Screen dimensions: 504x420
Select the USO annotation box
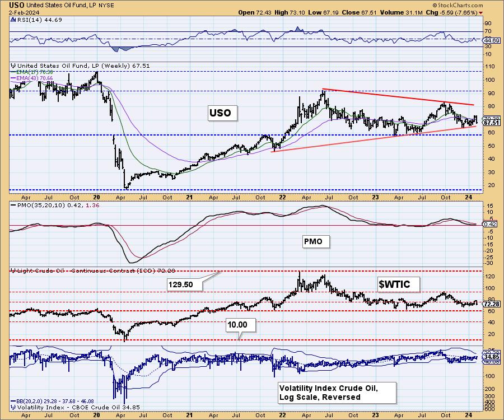pos(222,113)
